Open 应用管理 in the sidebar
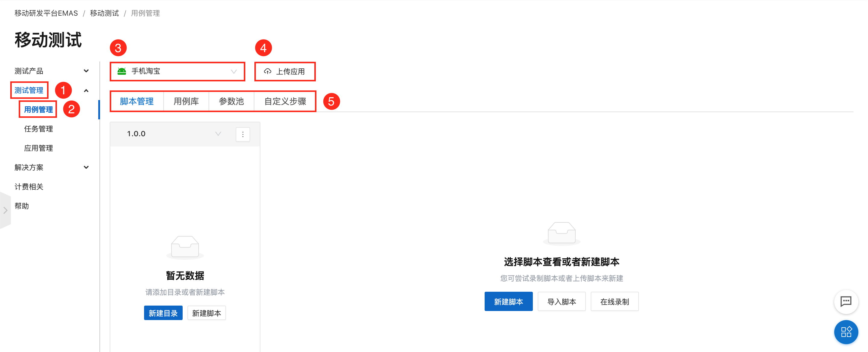Image resolution: width=868 pixels, height=352 pixels. pyautogui.click(x=38, y=148)
